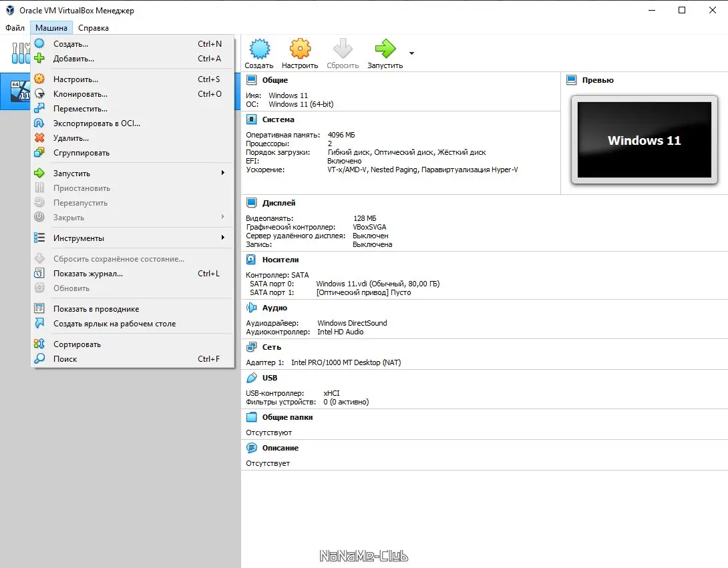Screen dimensions: 728x568
Task: Click the Аудио speaker icon
Action: click(251, 308)
